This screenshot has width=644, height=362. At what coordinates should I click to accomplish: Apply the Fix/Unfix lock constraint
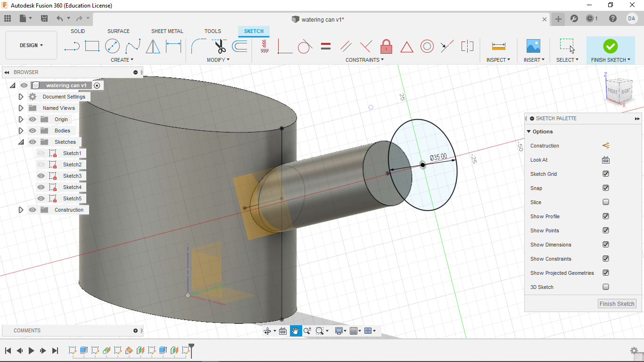386,46
